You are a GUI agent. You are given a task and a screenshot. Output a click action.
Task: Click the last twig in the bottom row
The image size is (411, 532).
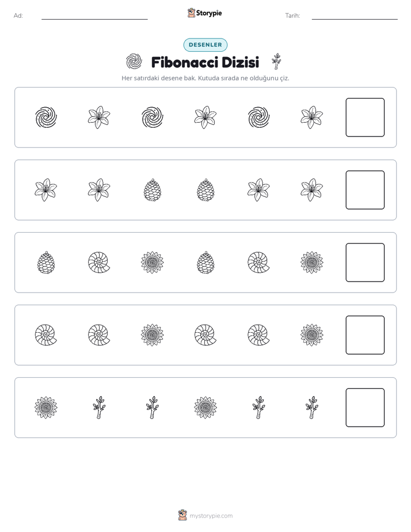coord(311,408)
